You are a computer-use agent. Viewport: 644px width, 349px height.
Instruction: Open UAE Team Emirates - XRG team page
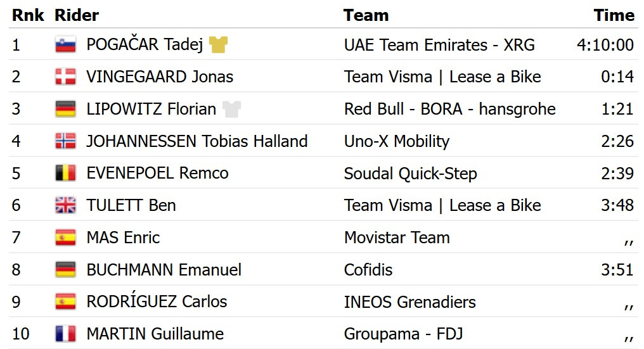pyautogui.click(x=439, y=45)
